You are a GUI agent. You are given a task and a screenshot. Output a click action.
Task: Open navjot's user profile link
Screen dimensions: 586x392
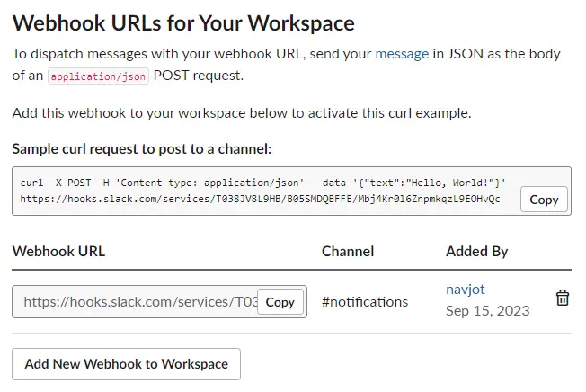coord(466,290)
